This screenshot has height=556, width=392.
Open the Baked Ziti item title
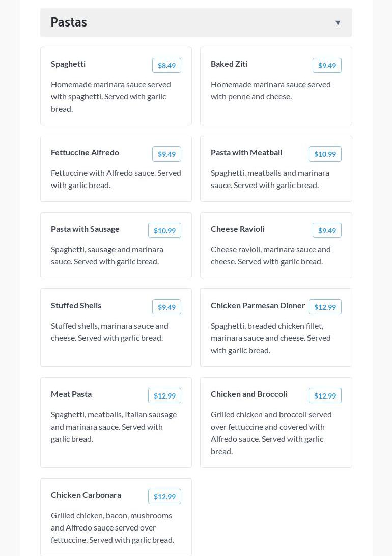click(x=229, y=64)
